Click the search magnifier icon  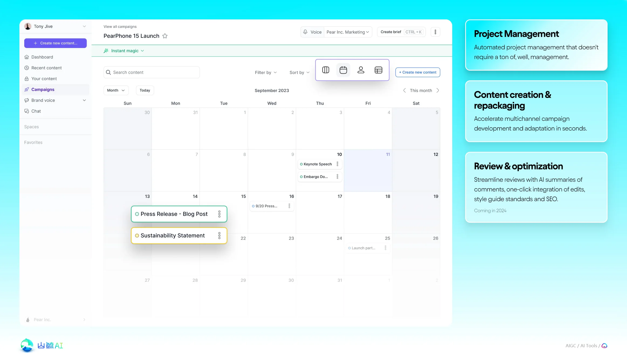108,72
